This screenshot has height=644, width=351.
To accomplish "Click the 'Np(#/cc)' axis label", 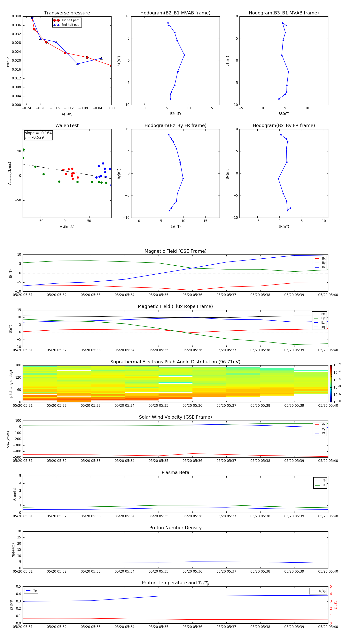I will pos(13,550).
